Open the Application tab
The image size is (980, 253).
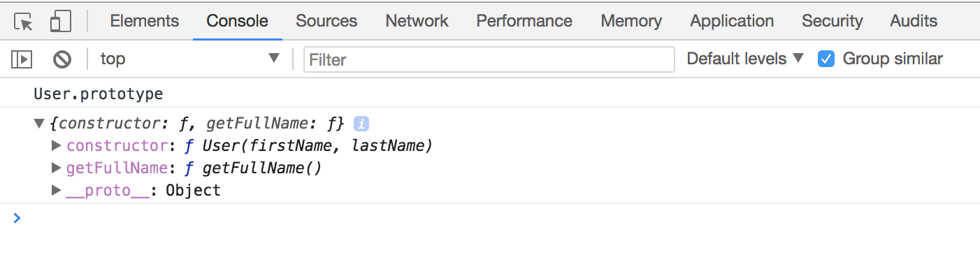tap(732, 21)
